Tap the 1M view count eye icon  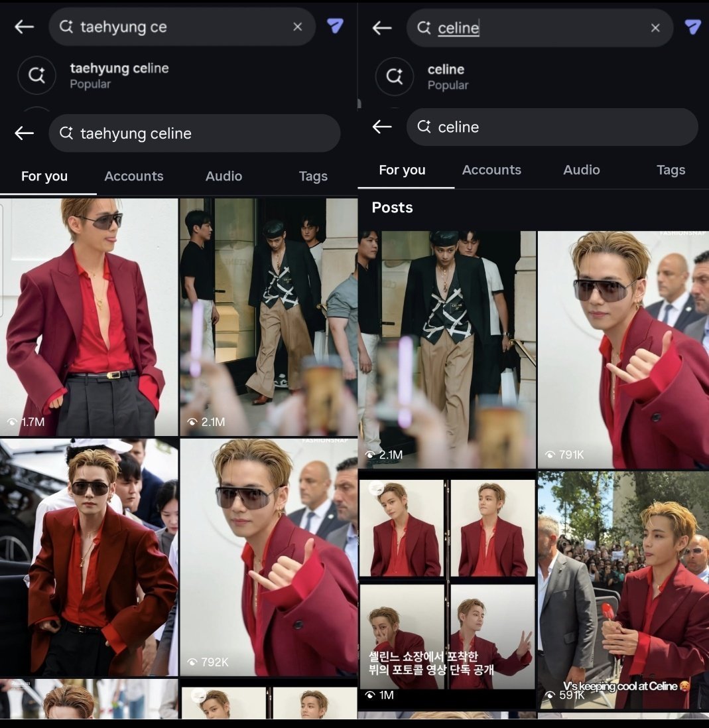coord(370,695)
